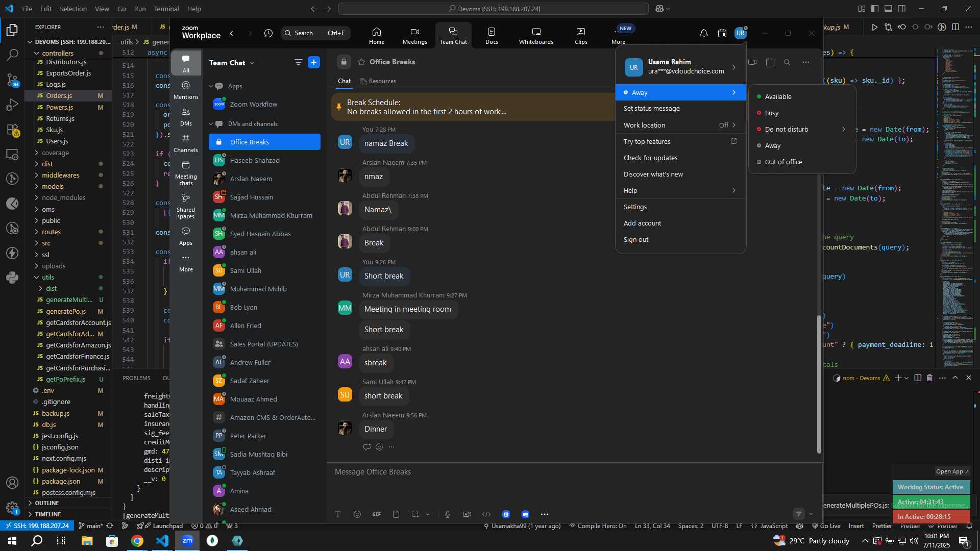Set status to Out of office
Image resolution: width=980 pixels, height=551 pixels.
pos(801,162)
